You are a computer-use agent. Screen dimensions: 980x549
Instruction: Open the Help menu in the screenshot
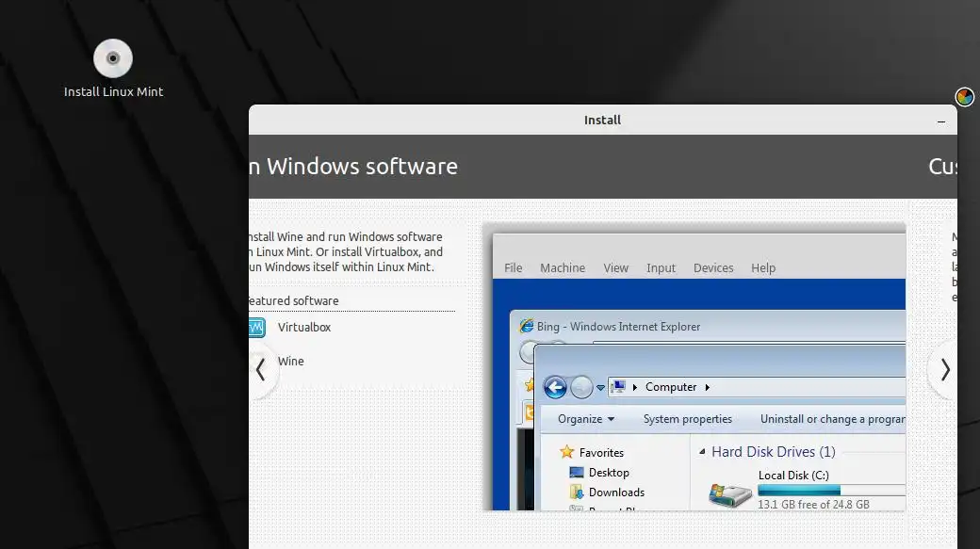[763, 268]
